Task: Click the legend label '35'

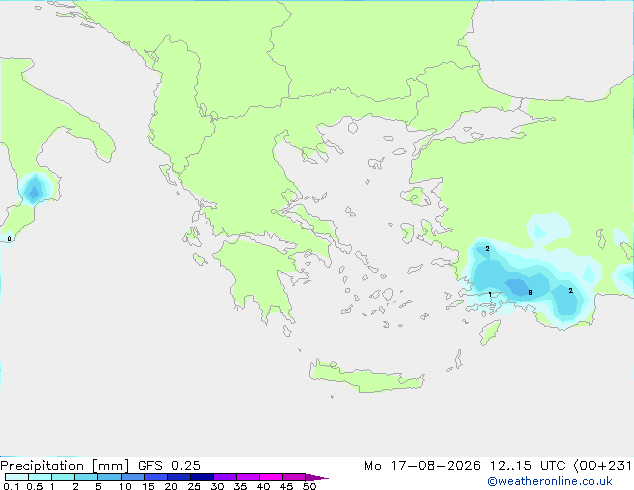Action: (x=240, y=486)
